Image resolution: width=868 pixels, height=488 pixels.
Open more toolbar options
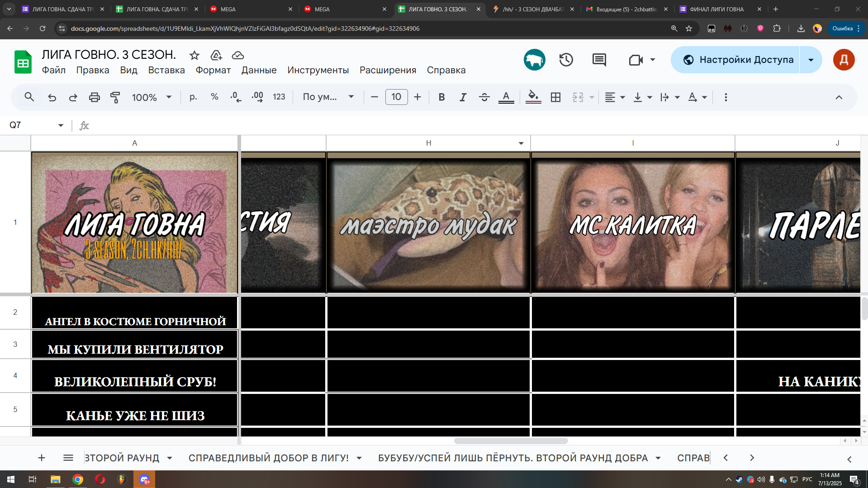[x=726, y=97]
